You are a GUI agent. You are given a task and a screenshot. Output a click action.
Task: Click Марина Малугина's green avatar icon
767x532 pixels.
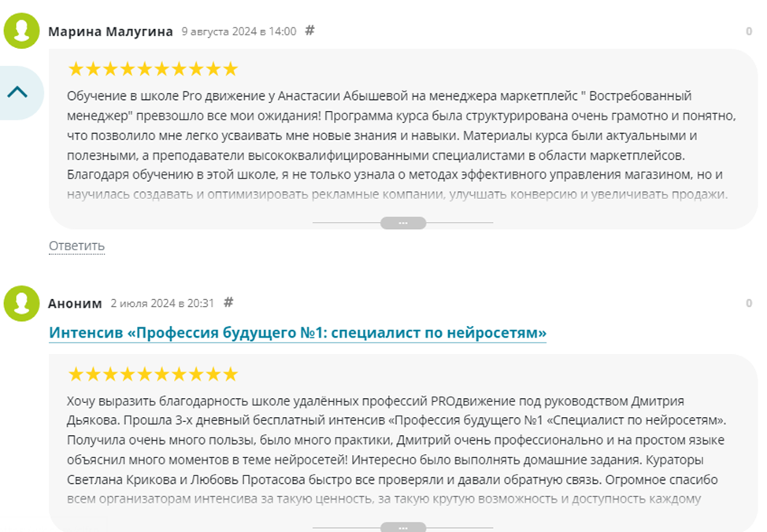(x=22, y=31)
